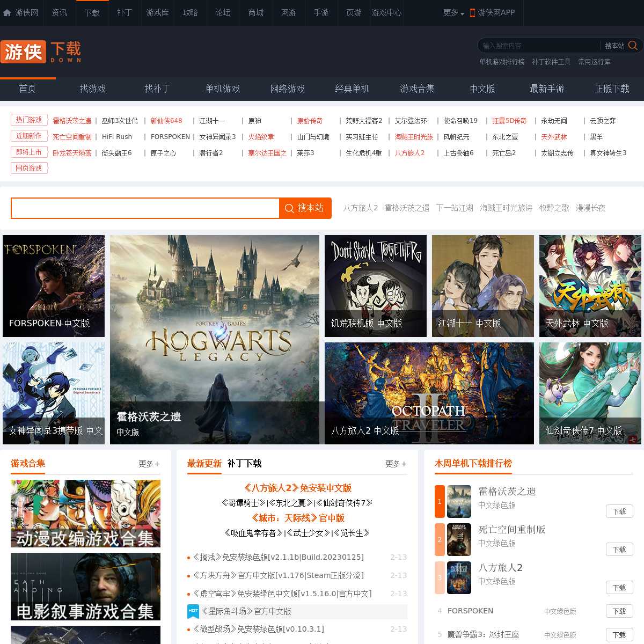Image resolution: width=644 pixels, height=644 pixels.
Task: Click the orange 搜本站 search button
Action: pyautogui.click(x=305, y=208)
